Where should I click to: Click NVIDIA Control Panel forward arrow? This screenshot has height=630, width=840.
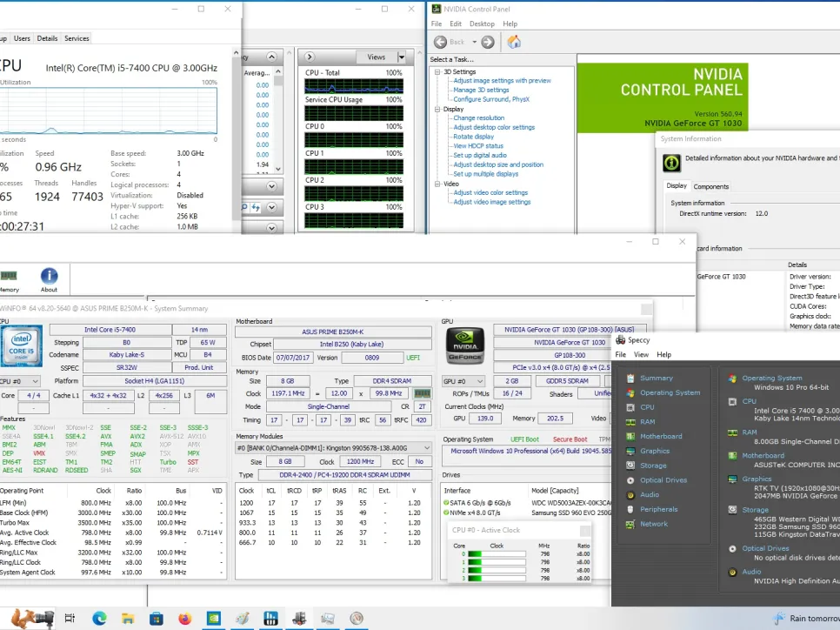488,42
